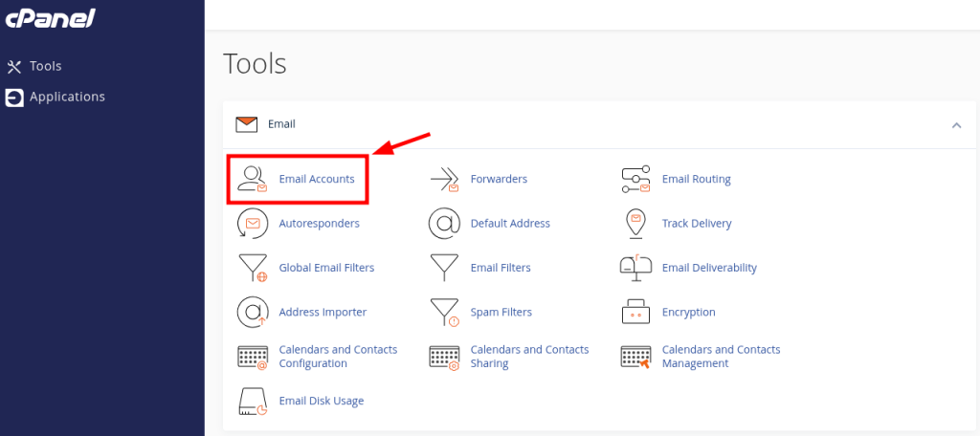Viewport: 980px width, 436px height.
Task: Open the Email Disk Usage icon
Action: pos(253,401)
